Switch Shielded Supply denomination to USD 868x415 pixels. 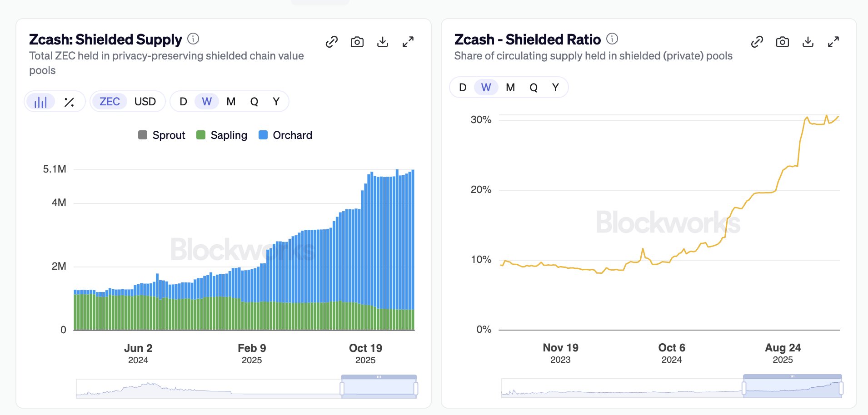(x=145, y=102)
